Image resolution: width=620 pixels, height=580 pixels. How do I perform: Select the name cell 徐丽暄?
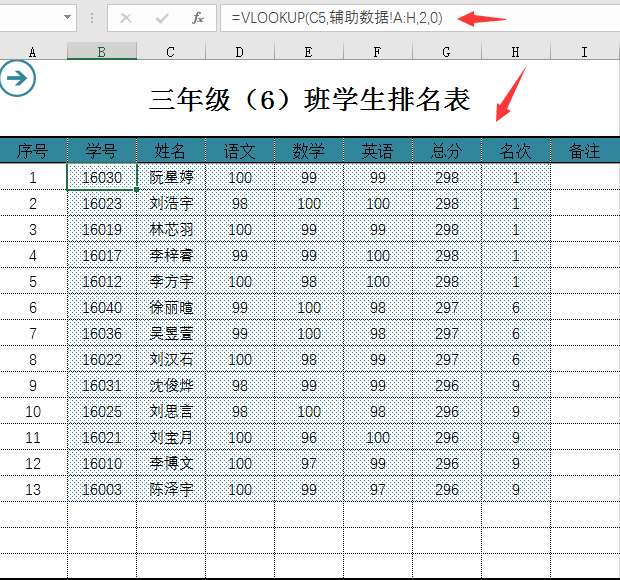(x=171, y=307)
